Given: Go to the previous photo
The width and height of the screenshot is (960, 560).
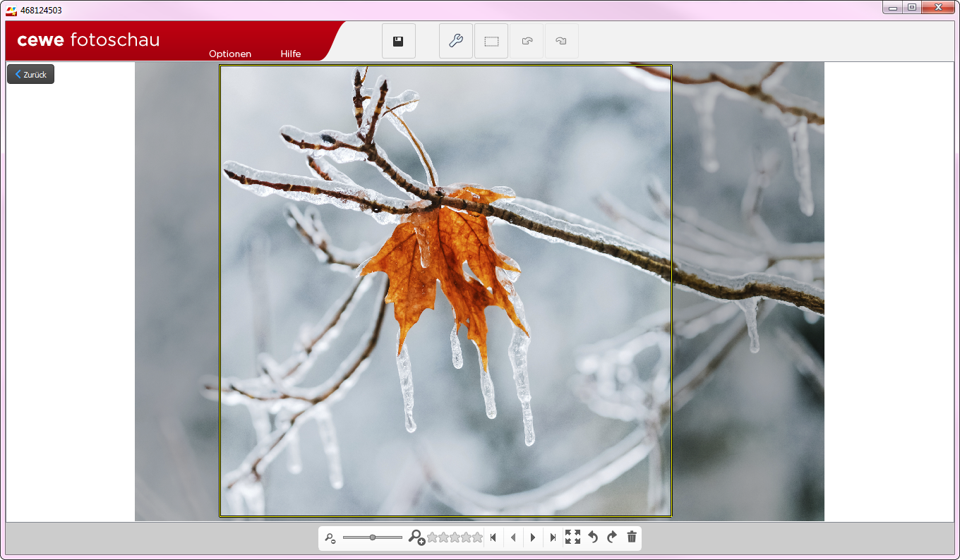Looking at the screenshot, I should pyautogui.click(x=513, y=537).
